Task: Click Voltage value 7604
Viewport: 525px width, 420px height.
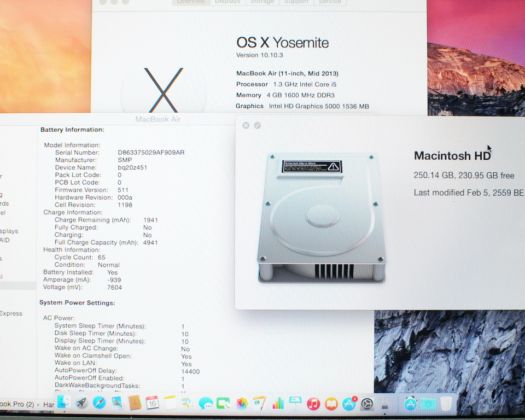Action: coord(114,287)
